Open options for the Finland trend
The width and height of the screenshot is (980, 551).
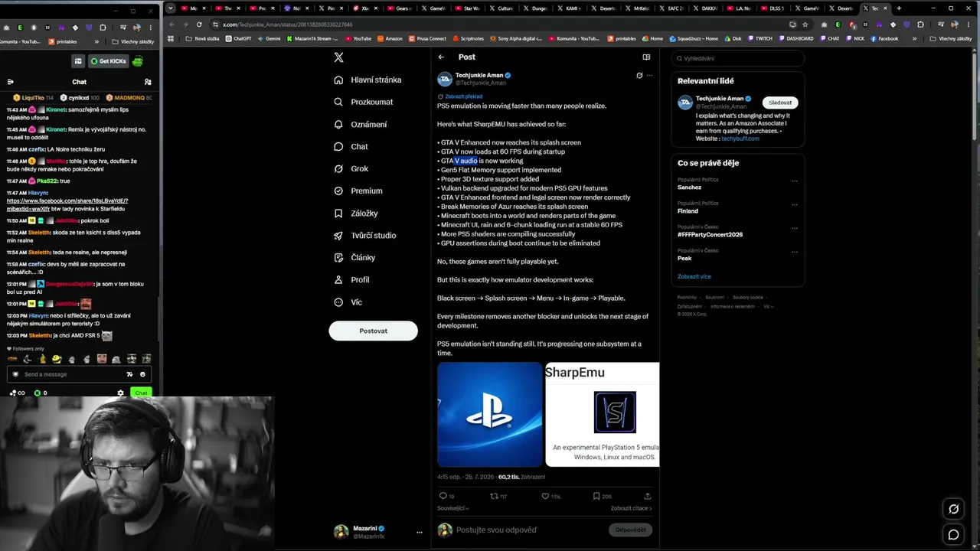pyautogui.click(x=795, y=204)
